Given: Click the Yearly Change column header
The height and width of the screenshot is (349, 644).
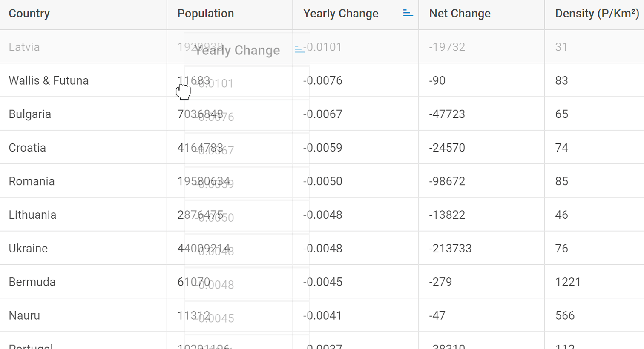Looking at the screenshot, I should point(356,14).
